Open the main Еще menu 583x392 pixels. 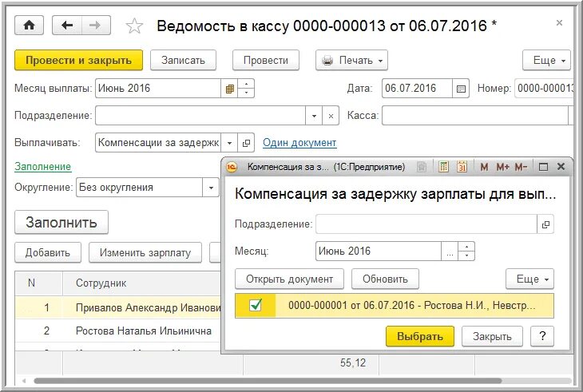coord(546,60)
